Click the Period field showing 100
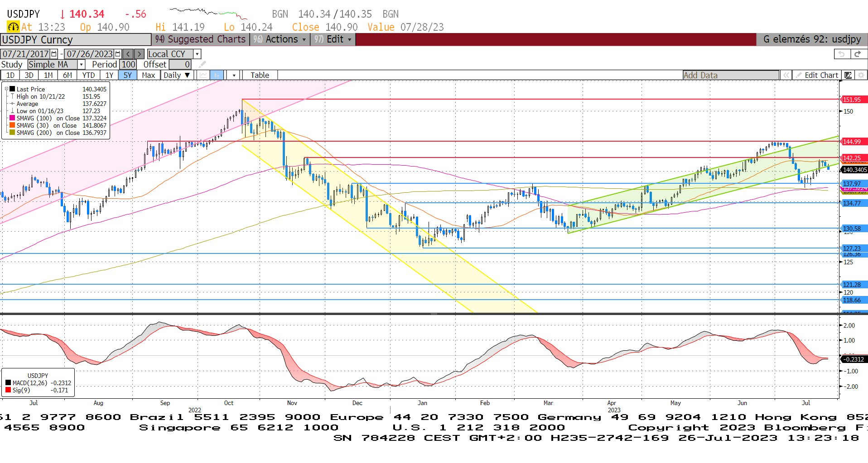The height and width of the screenshot is (463, 868). click(128, 64)
